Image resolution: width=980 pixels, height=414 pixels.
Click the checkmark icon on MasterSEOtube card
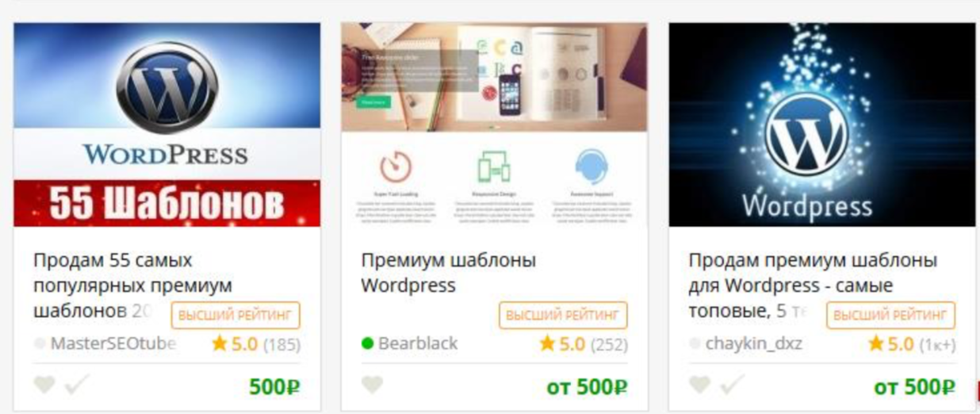pos(77,385)
